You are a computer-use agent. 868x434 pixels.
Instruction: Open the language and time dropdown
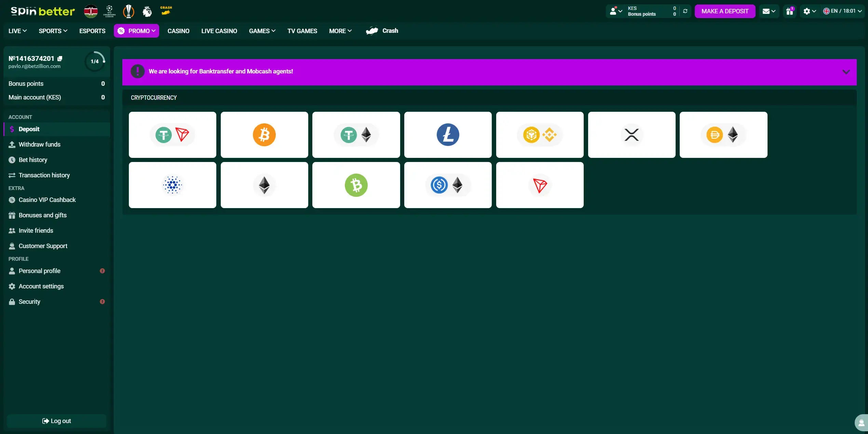842,11
